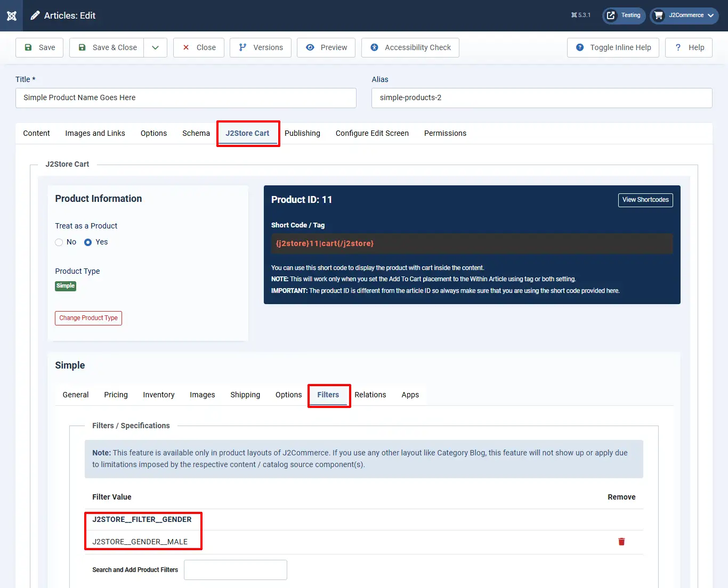Open the Shipping product tab
Screen dimensions: 728x588
(x=245, y=395)
